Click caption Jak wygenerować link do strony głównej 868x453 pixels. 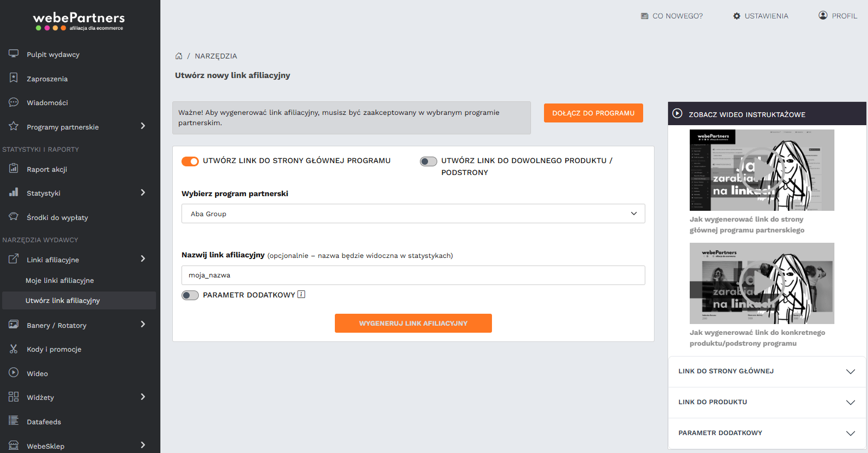point(747,224)
